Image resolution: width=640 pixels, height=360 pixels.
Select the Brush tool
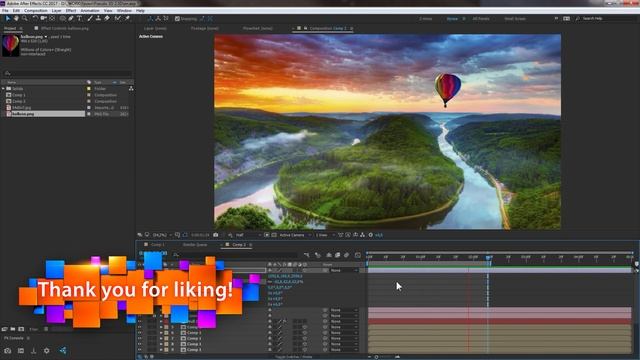point(90,18)
